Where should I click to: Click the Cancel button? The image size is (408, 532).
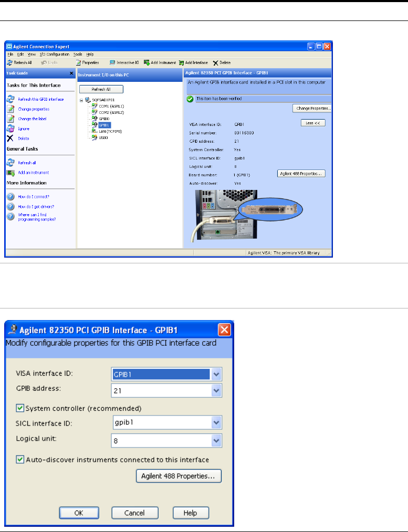[135, 513]
